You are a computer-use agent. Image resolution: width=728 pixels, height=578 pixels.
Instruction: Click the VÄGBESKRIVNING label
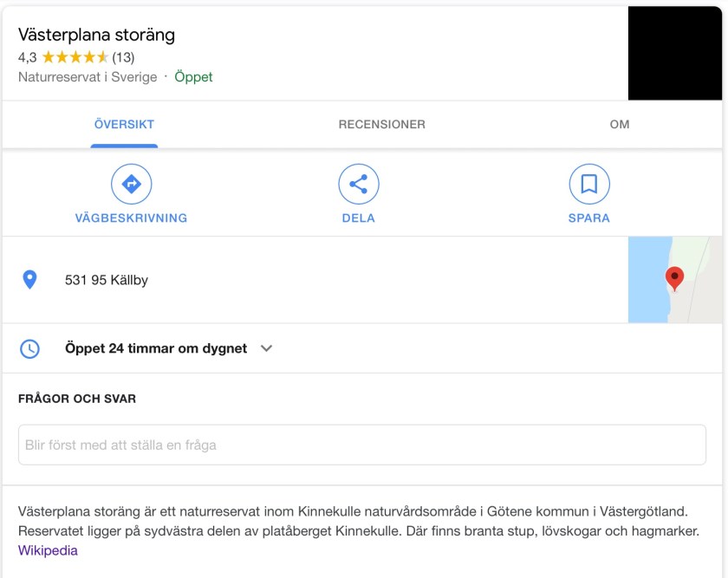click(x=131, y=218)
